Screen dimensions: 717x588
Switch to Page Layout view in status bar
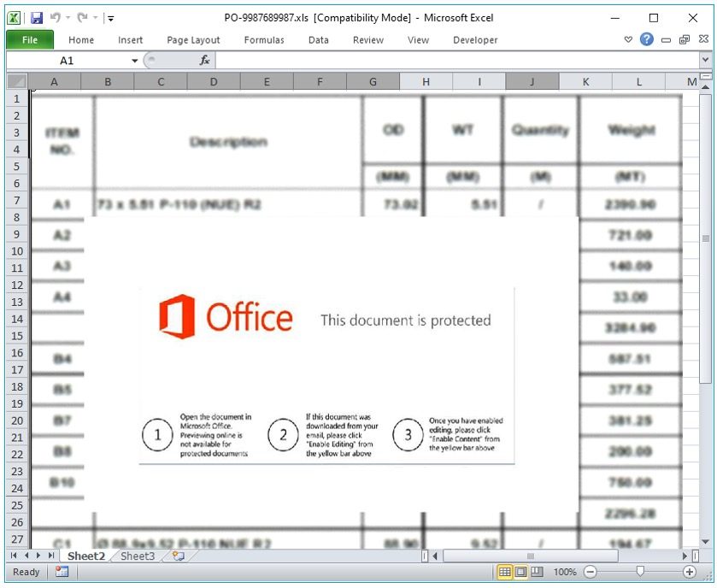[520, 572]
